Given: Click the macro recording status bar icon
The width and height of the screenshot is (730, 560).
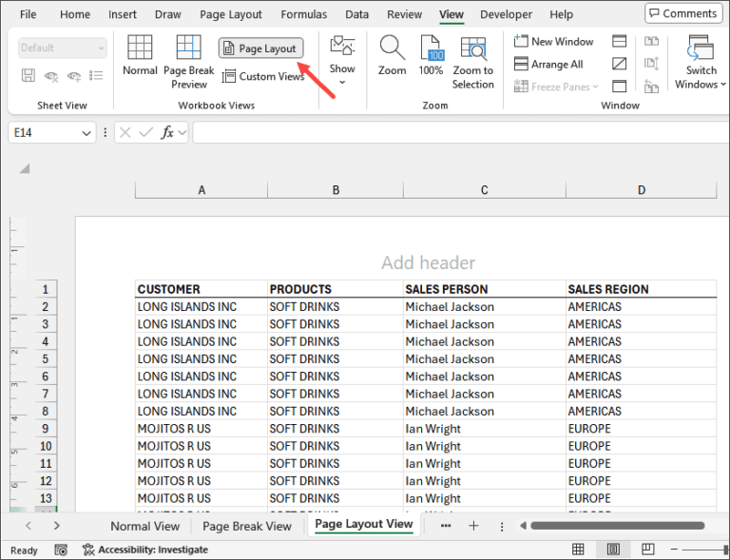Looking at the screenshot, I should click(x=61, y=550).
